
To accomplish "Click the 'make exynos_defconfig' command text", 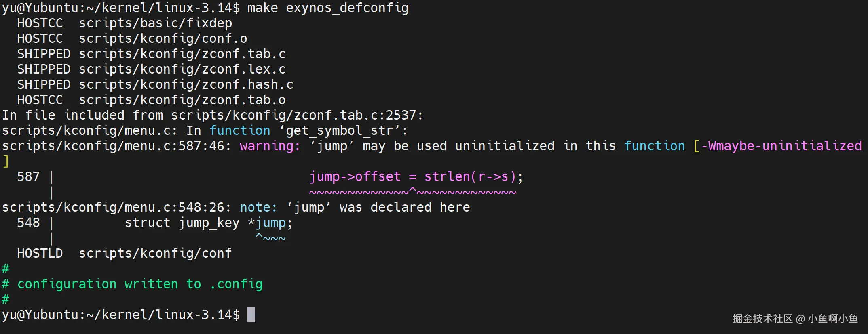I will tap(327, 8).
